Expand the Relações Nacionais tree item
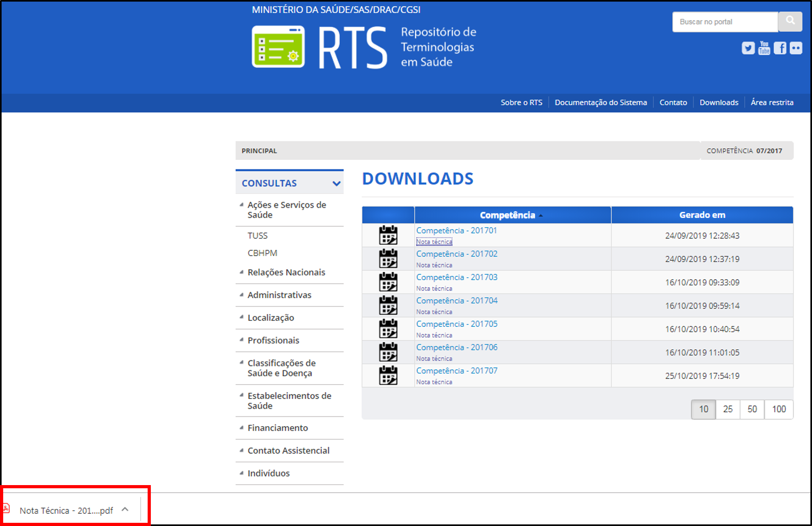The height and width of the screenshot is (526, 812). tap(242, 272)
